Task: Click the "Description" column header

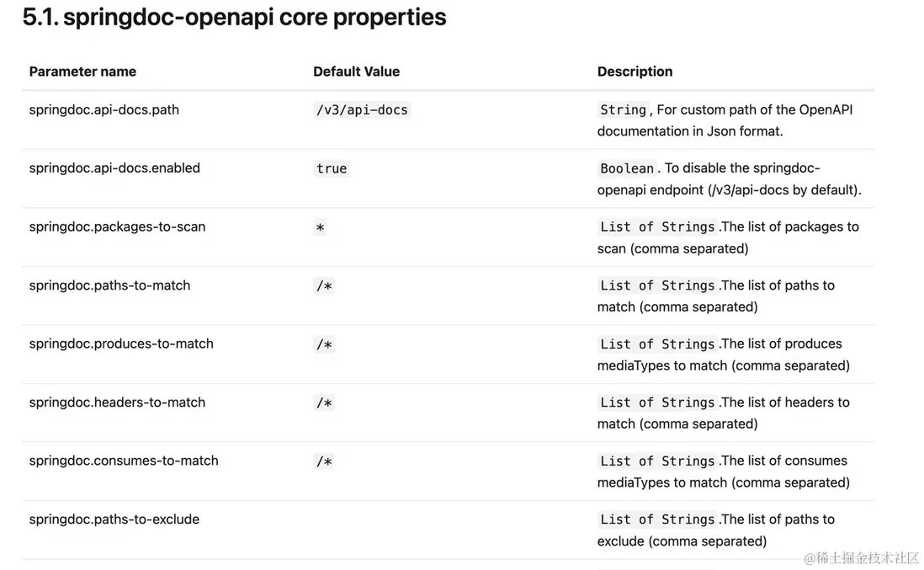Action: click(635, 72)
